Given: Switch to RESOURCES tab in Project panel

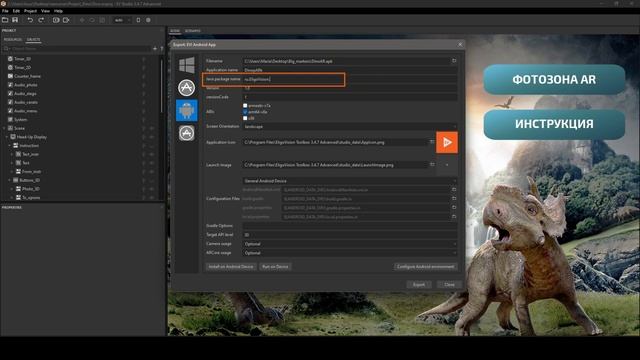Looking at the screenshot, I should point(13,40).
